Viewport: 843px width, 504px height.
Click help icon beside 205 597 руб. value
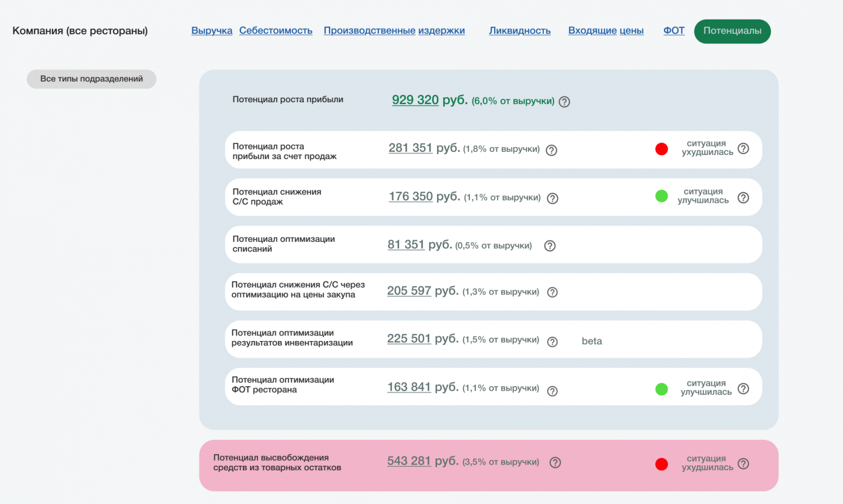click(552, 292)
